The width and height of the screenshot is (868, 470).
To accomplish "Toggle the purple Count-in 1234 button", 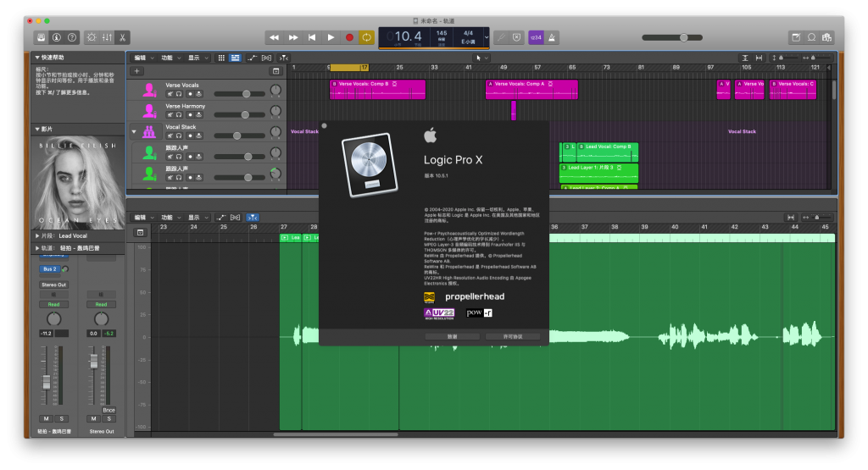I will [536, 37].
